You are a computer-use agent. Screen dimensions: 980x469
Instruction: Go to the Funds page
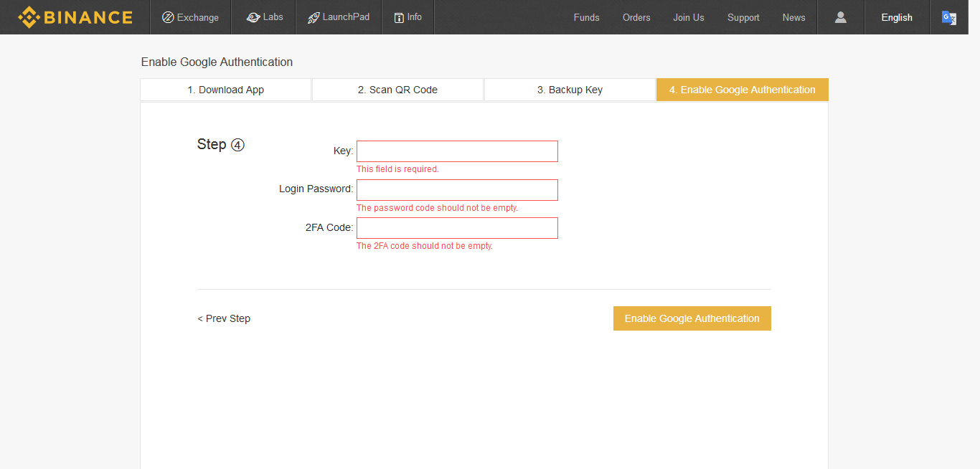586,17
